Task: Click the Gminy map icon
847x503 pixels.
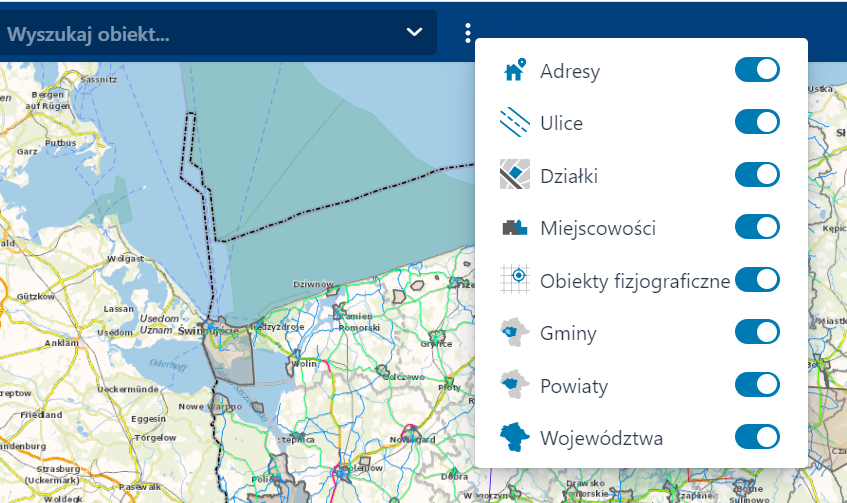Action: pyautogui.click(x=514, y=332)
